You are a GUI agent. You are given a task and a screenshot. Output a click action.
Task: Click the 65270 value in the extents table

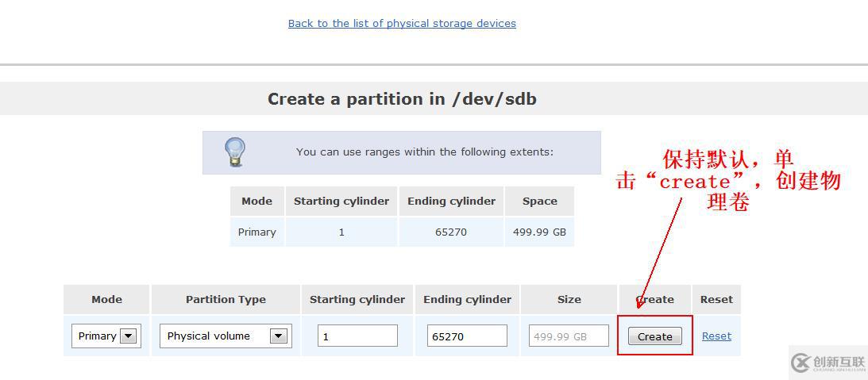[450, 232]
